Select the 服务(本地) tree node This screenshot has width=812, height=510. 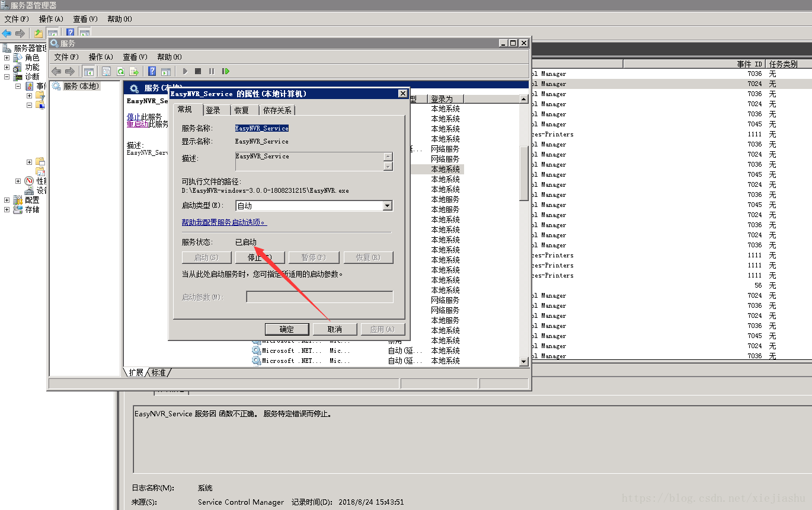pyautogui.click(x=81, y=86)
